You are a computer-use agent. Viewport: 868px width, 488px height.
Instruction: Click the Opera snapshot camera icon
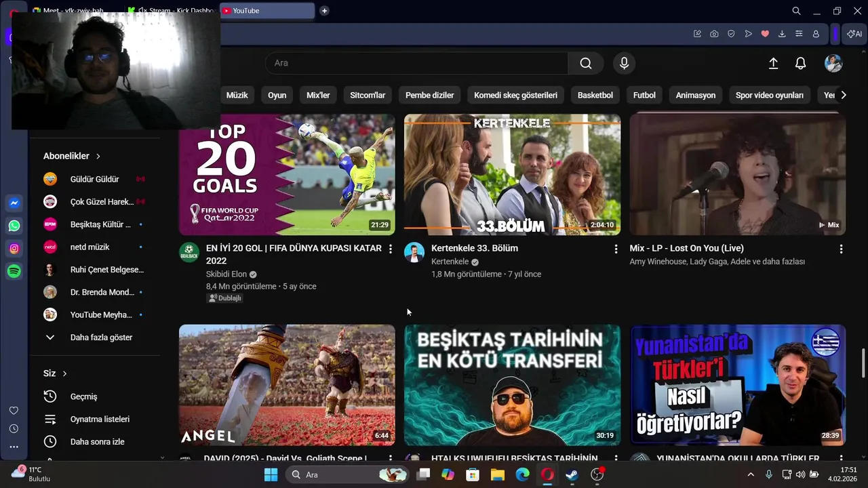click(x=714, y=34)
